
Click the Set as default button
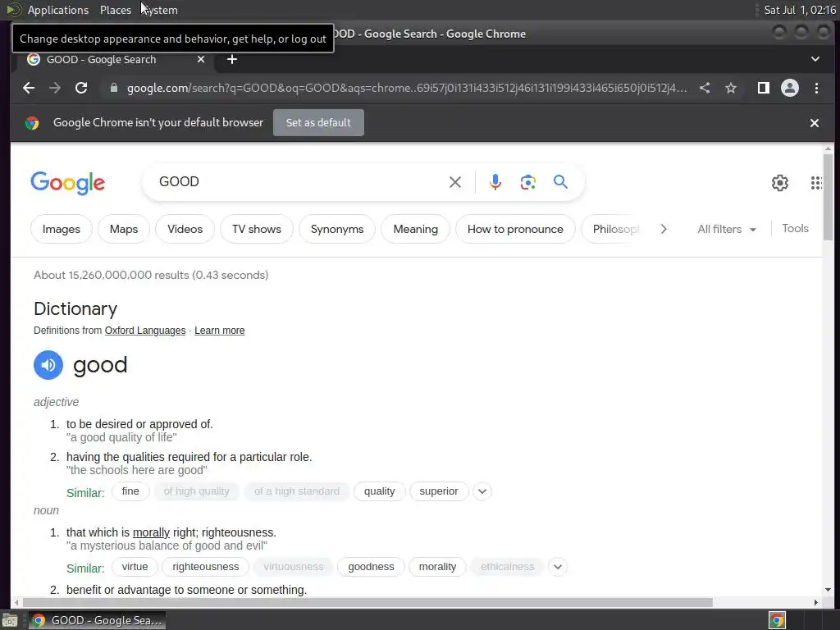pyautogui.click(x=318, y=123)
